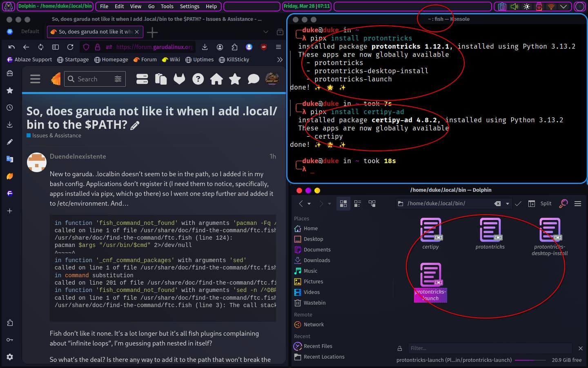
Task: Open DuendeInexistente user profile link
Action: 78,156
